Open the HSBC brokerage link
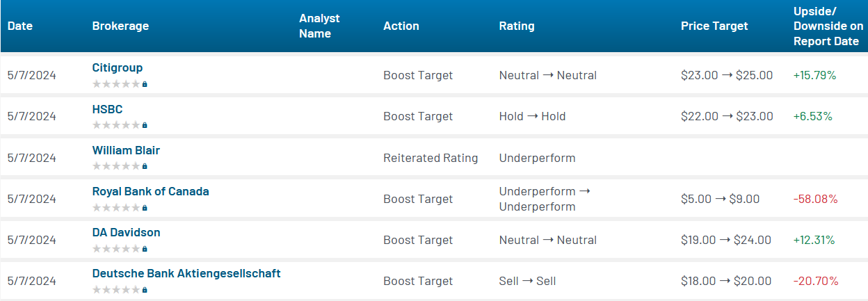The image size is (868, 301). (x=107, y=109)
